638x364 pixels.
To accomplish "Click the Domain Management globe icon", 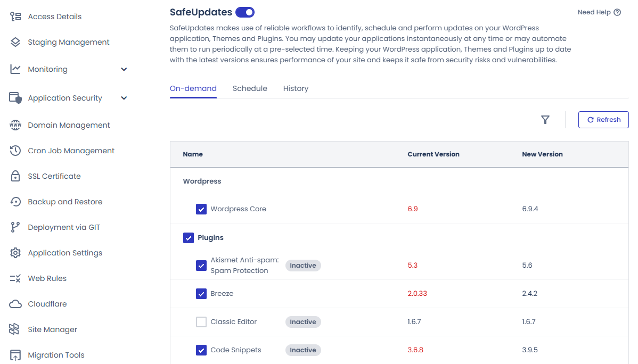I will pyautogui.click(x=15, y=125).
